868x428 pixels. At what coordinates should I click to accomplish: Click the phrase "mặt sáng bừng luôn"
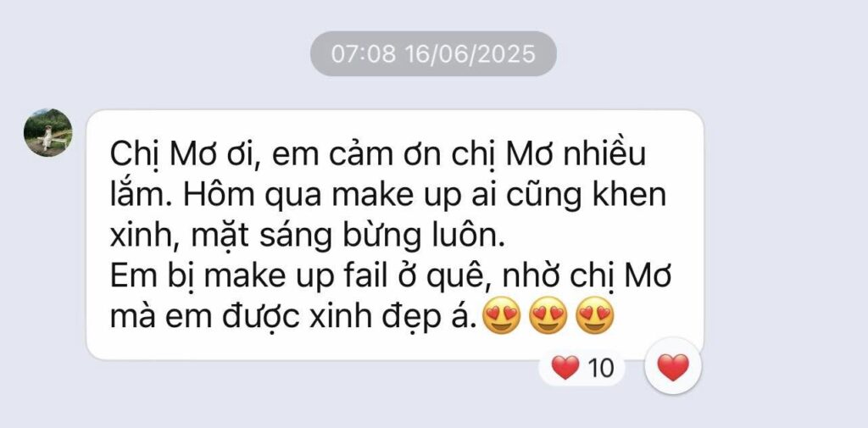coord(348,237)
